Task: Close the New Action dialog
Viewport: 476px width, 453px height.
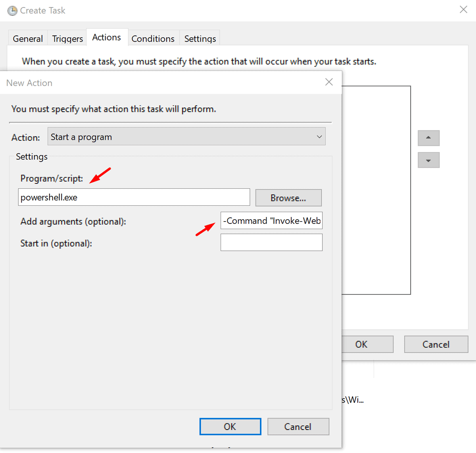Action: [329, 82]
